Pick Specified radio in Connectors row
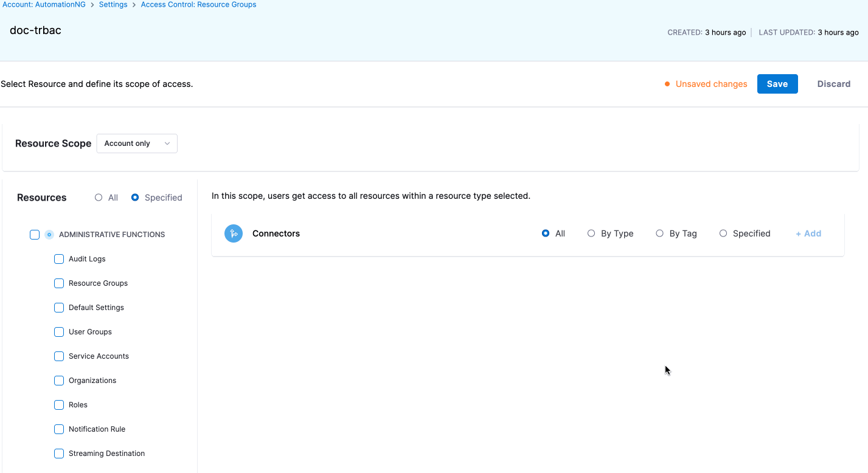The height and width of the screenshot is (473, 868). (x=723, y=233)
